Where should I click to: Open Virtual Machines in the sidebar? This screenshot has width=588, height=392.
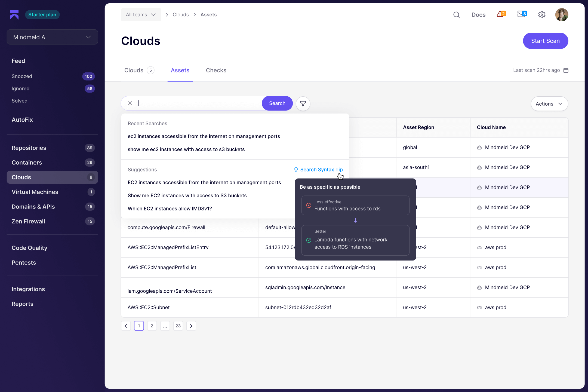point(35,192)
